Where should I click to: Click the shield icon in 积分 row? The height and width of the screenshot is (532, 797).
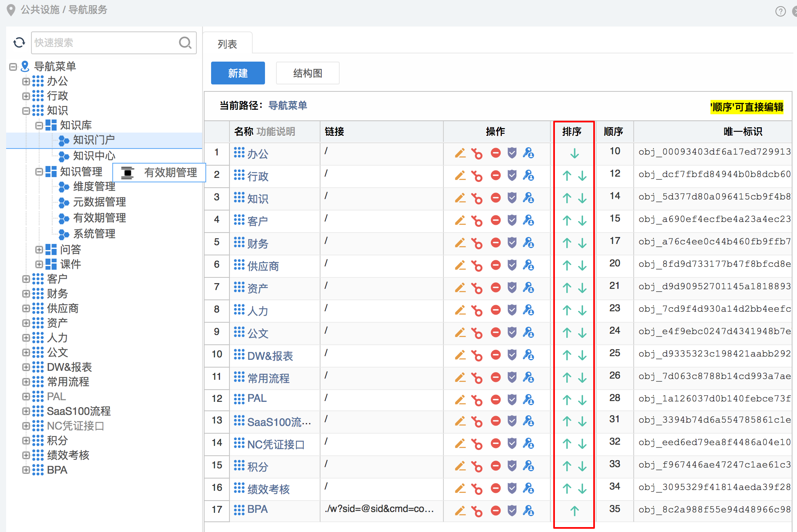512,466
